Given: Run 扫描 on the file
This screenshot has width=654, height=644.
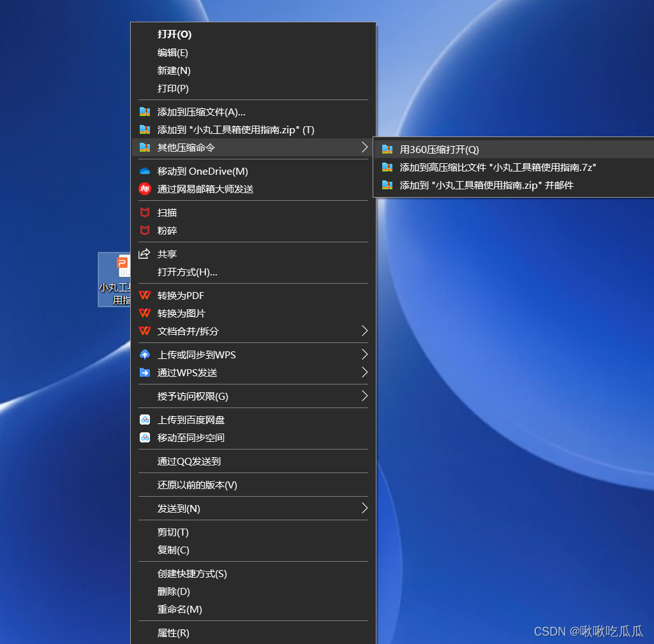Looking at the screenshot, I should coord(253,212).
